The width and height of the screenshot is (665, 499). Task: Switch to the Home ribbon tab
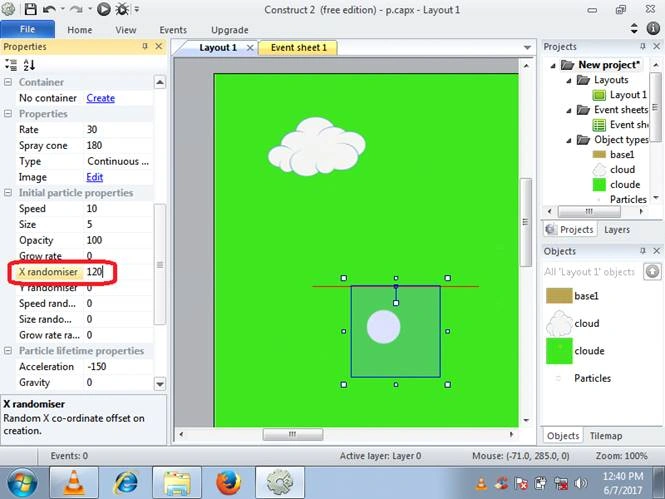80,30
